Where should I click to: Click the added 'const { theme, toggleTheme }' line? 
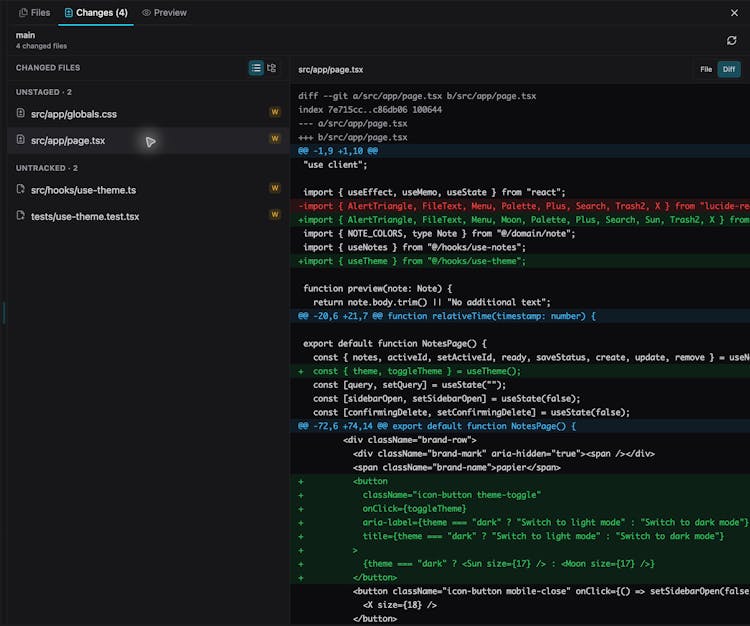(520, 371)
